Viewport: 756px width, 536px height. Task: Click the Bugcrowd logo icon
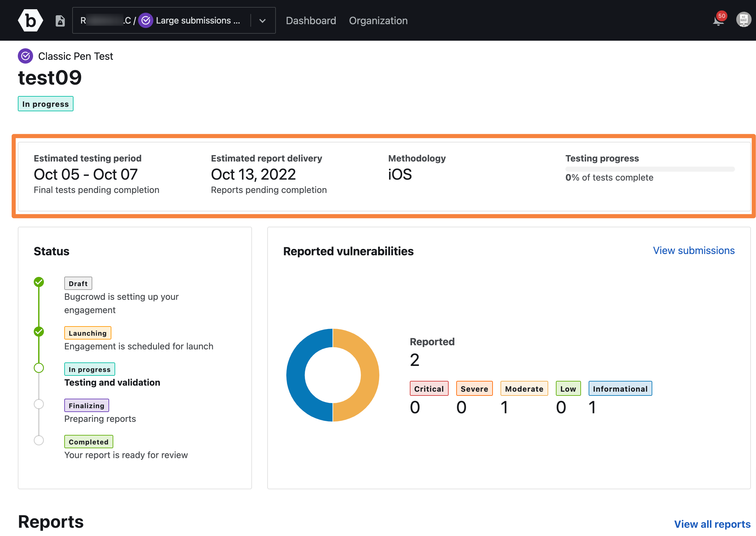[x=30, y=20]
